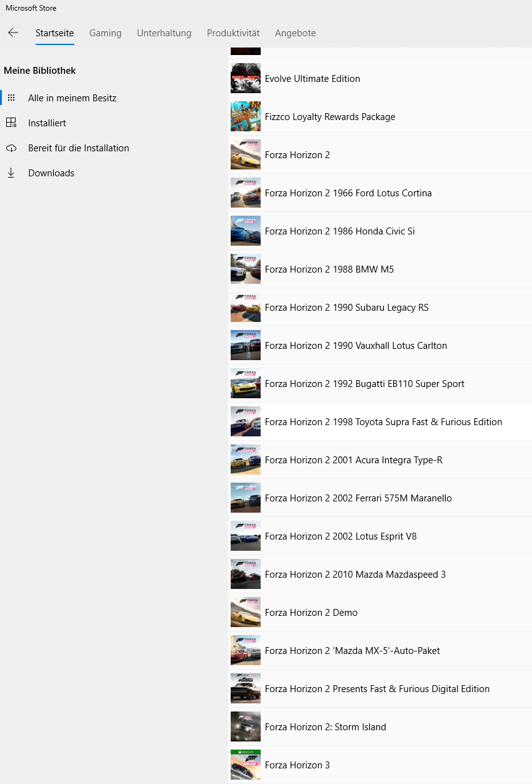Click the Presents Fast & Furious Digital Edition thumbnail
Screen dimensions: 532x784
click(246, 688)
